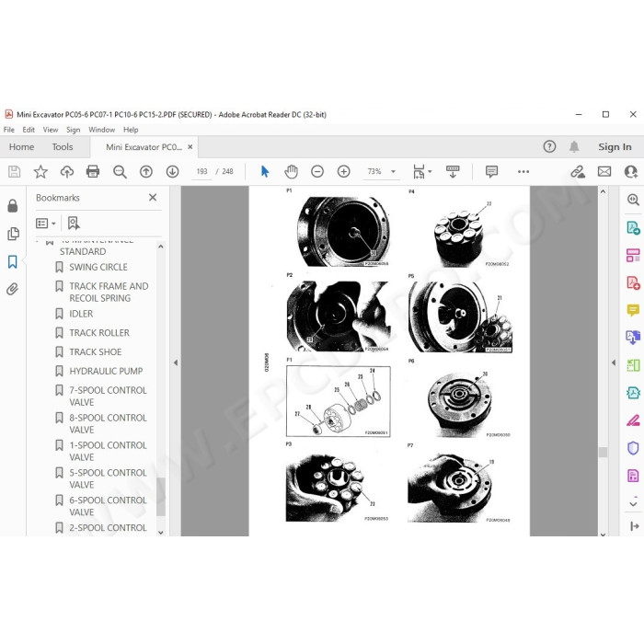Open Organize Pages tool in right pane
This screenshot has height=644, width=644.
click(x=633, y=255)
